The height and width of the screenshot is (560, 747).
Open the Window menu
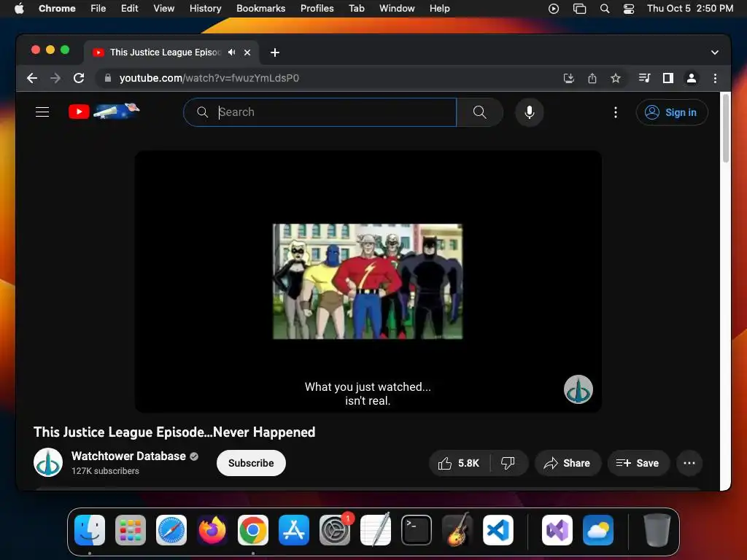[x=397, y=8]
